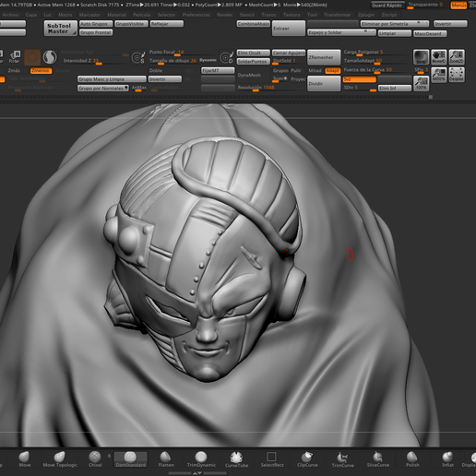The image size is (476, 476).
Task: Select the Chisel brush
Action: pos(95,459)
